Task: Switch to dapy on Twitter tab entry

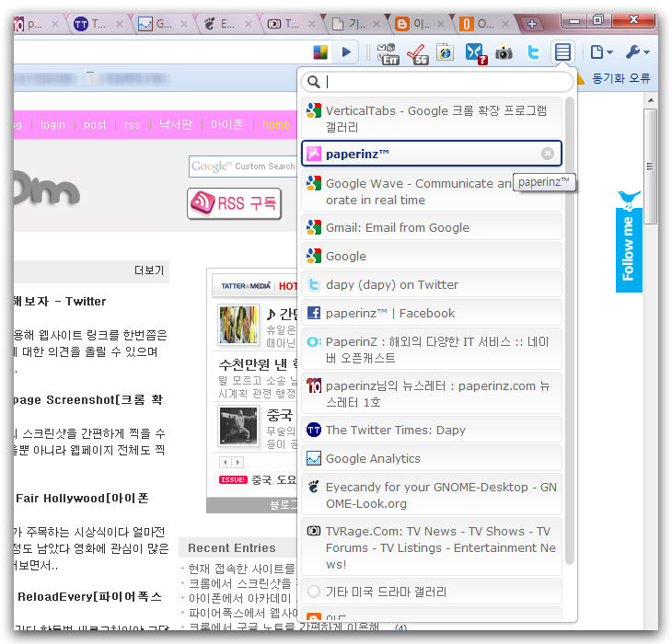Action: point(432,284)
